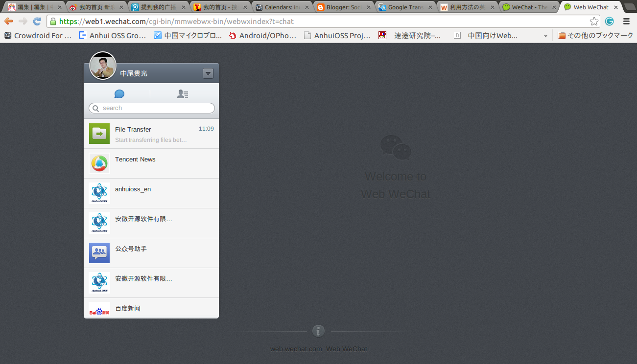Screen dimensions: 637x364
Task: Click the anhuioss_en Anhui OSS avatar
Action: [99, 193]
